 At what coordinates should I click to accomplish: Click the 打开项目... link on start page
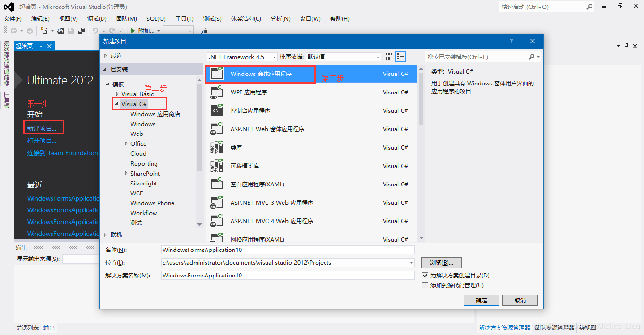42,141
